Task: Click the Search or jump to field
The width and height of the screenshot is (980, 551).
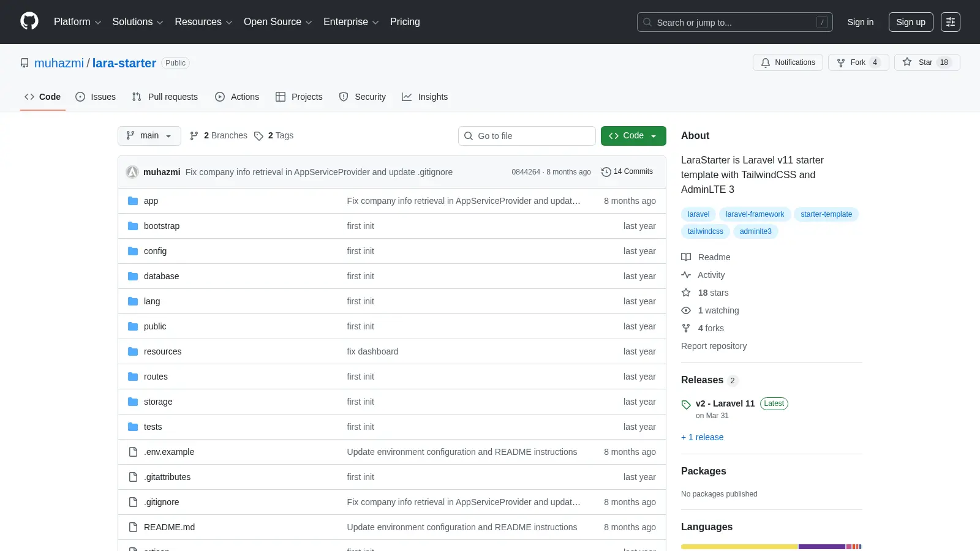Action: pos(735,22)
